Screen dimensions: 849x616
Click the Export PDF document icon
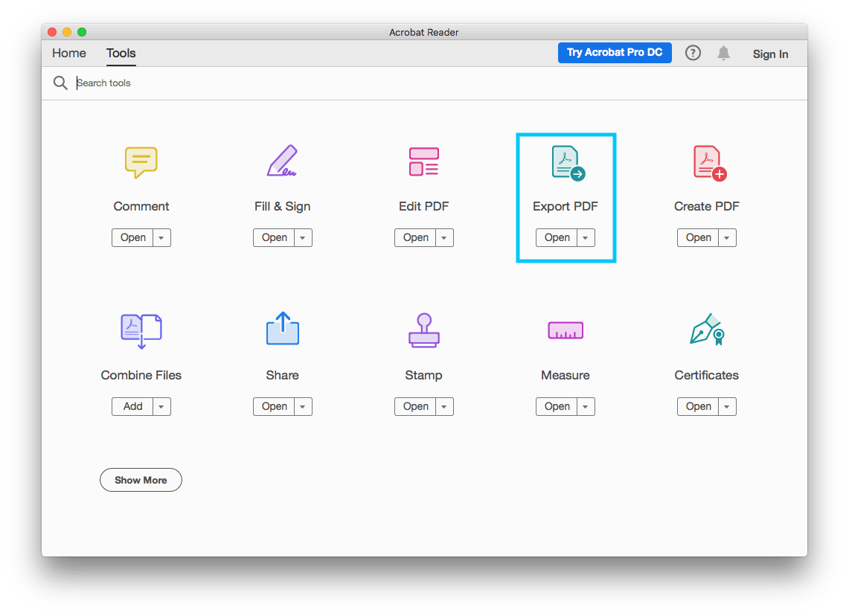point(568,163)
